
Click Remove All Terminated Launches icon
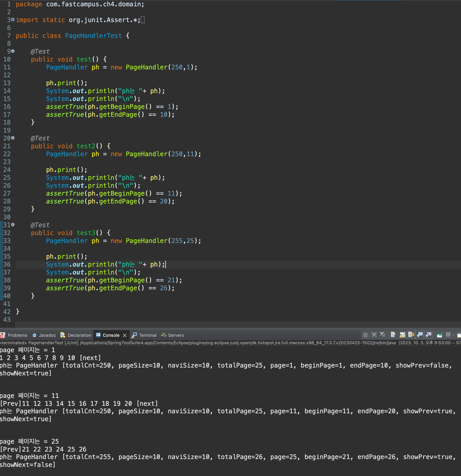(383, 335)
